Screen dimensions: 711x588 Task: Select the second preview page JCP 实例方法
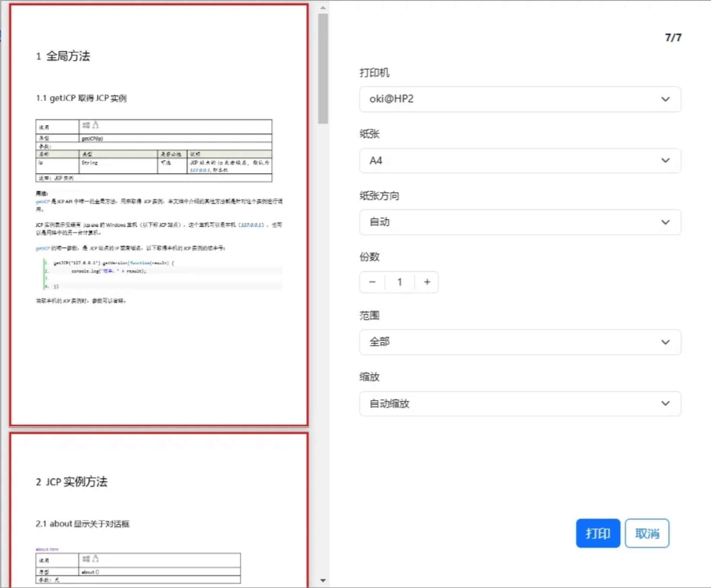click(159, 510)
